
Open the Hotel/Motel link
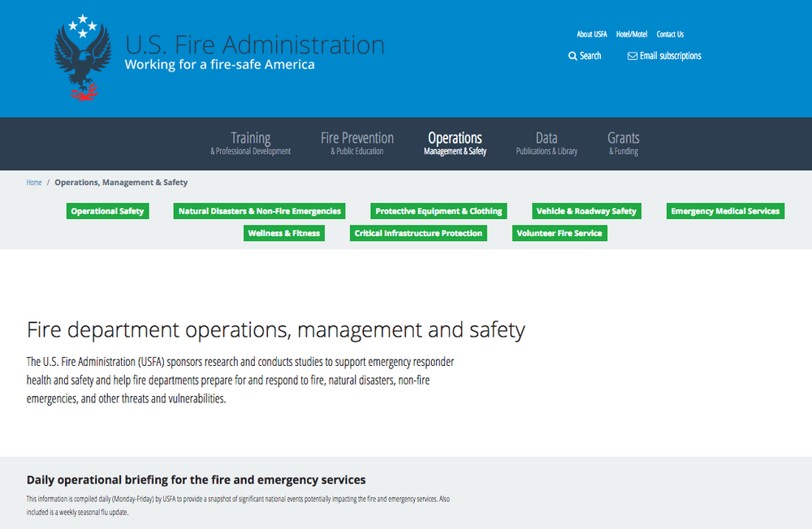tap(632, 34)
